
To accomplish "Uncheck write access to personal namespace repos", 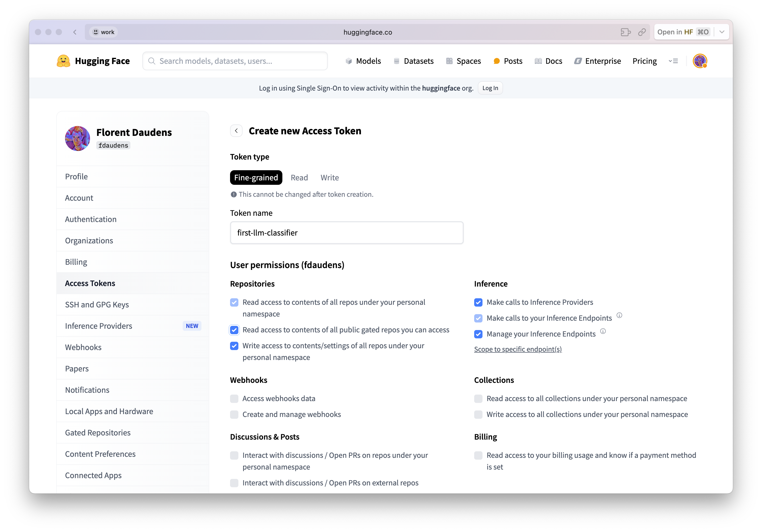I will 234,346.
